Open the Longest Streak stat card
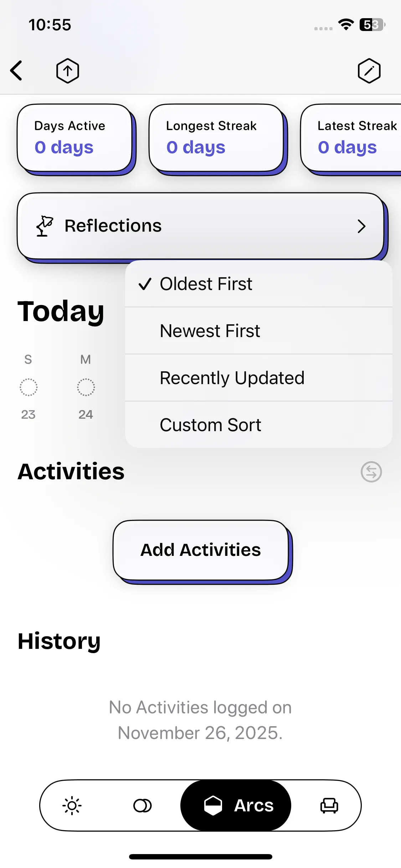This screenshot has height=868, width=401. (216, 138)
